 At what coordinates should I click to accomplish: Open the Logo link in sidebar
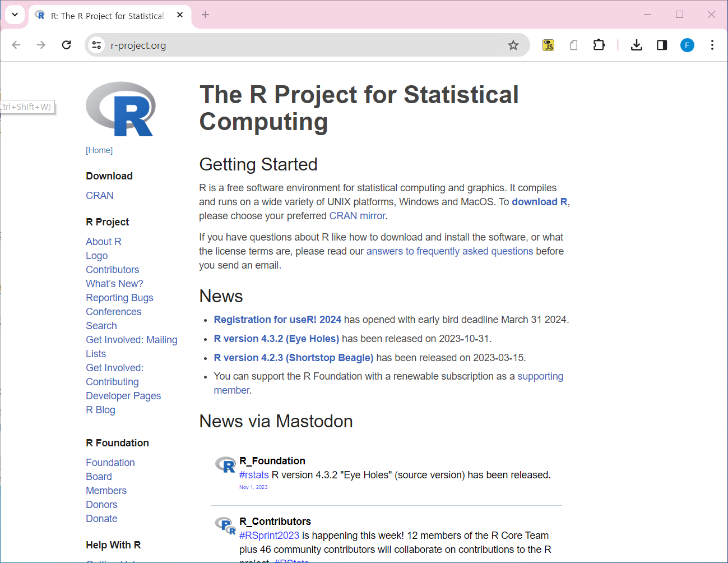point(97,256)
